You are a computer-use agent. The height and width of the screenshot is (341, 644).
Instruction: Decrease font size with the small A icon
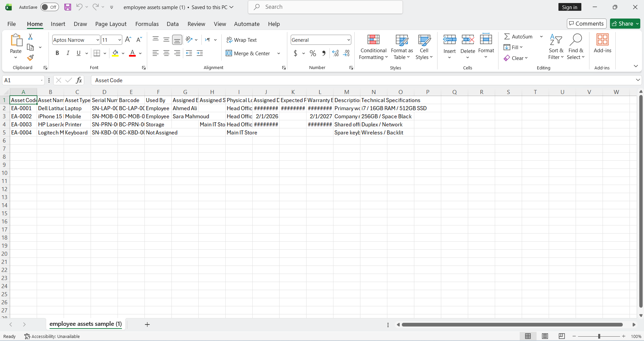pyautogui.click(x=139, y=40)
